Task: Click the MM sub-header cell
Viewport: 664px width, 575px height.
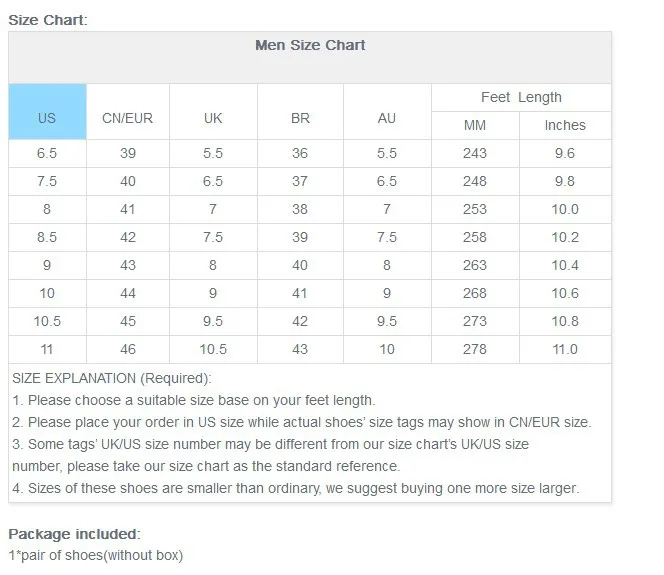Action: point(475,125)
